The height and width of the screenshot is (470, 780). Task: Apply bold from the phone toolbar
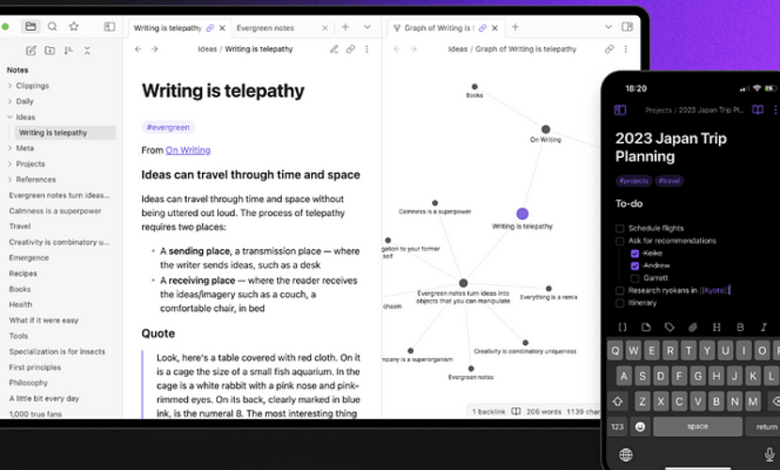tap(740, 327)
